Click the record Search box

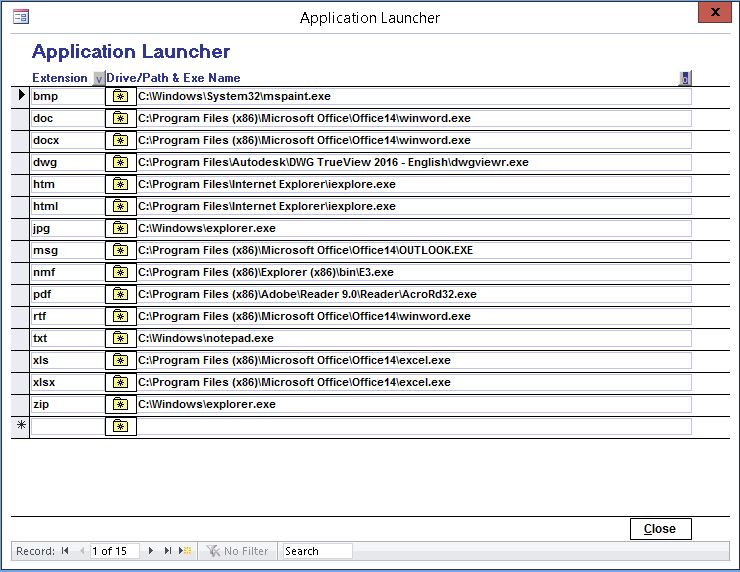[x=317, y=551]
